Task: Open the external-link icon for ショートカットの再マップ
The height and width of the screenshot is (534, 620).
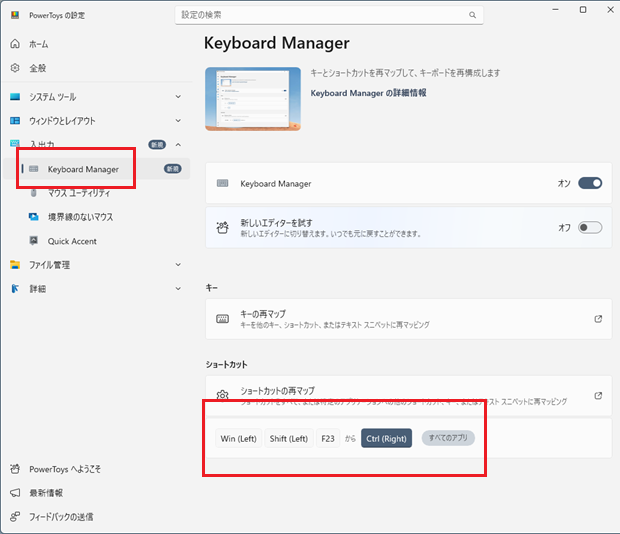Action: [x=598, y=396]
